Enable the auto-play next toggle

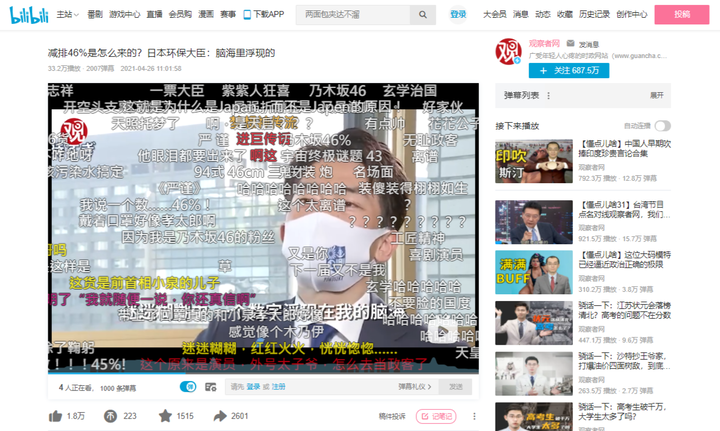click(663, 125)
